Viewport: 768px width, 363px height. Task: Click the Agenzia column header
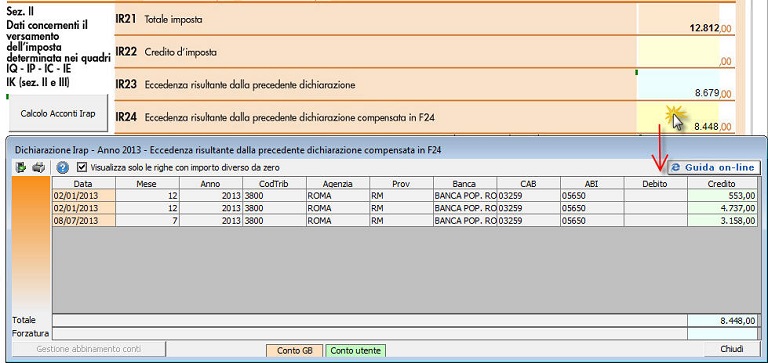pyautogui.click(x=338, y=184)
